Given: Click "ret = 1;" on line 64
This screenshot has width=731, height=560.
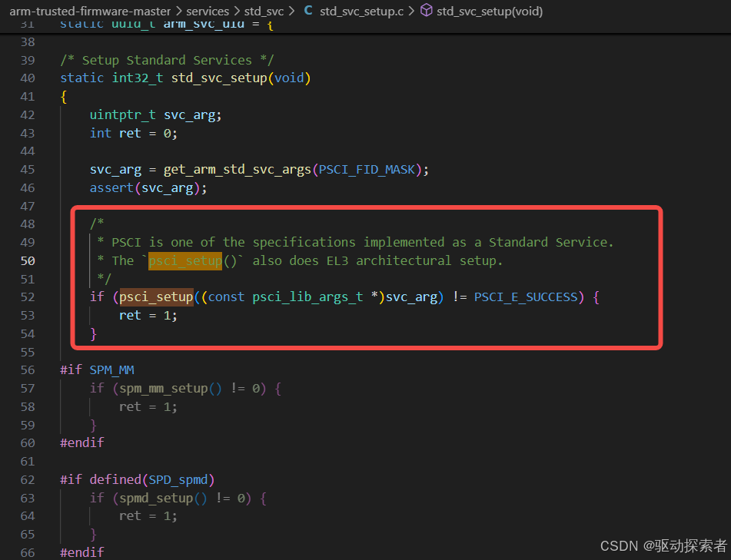Looking at the screenshot, I should point(148,516).
